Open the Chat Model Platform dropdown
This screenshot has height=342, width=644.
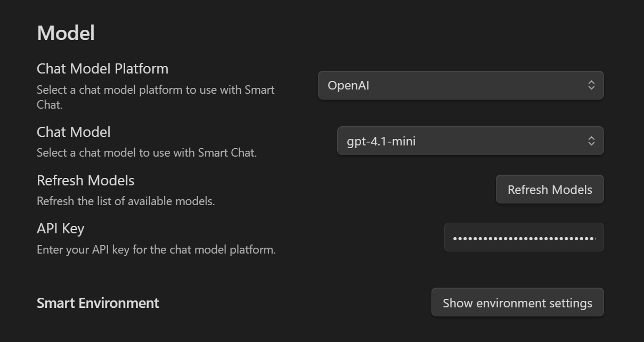pos(460,85)
